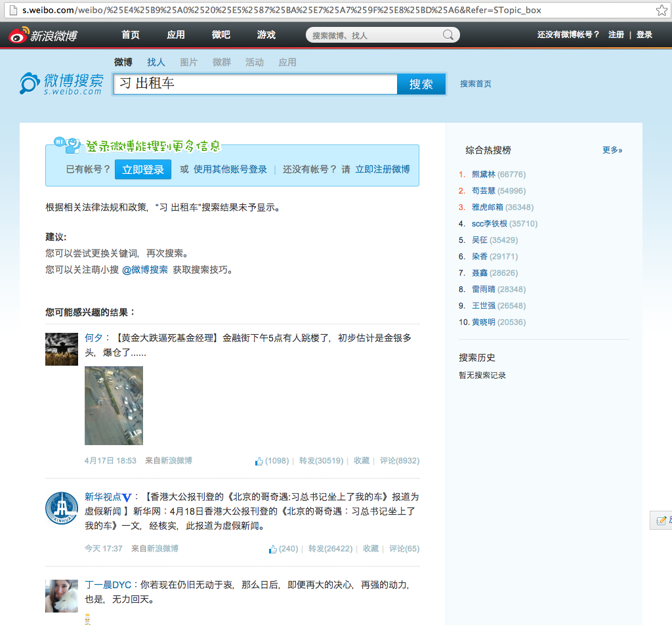Click 更多» in hot search list
The width and height of the screenshot is (672, 625).
tap(612, 150)
